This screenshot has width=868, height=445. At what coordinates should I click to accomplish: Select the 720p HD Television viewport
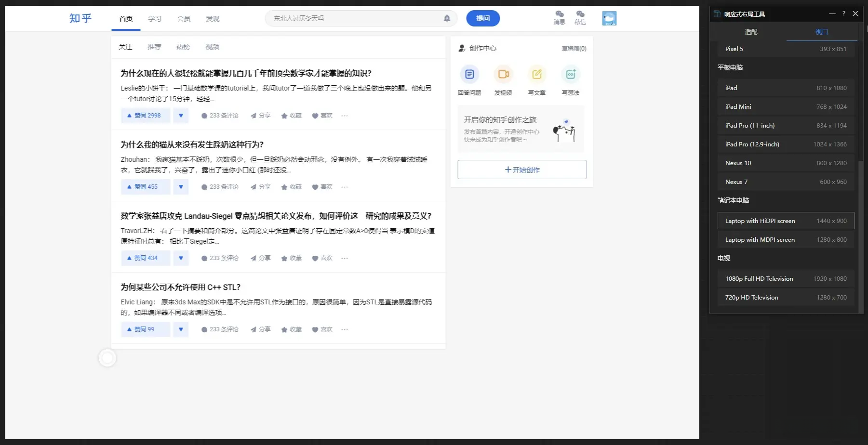[x=786, y=298]
